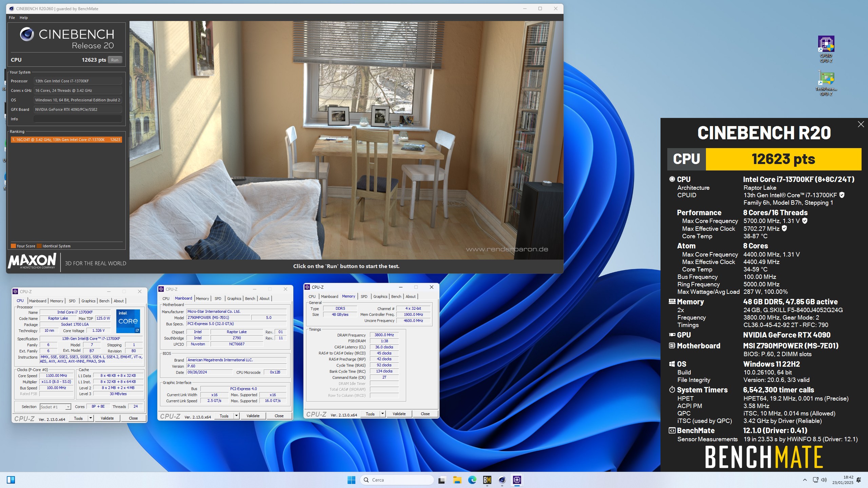Open Memory tab in middle CPU-Z window
Viewport: 868px width, 488px height.
pos(202,299)
